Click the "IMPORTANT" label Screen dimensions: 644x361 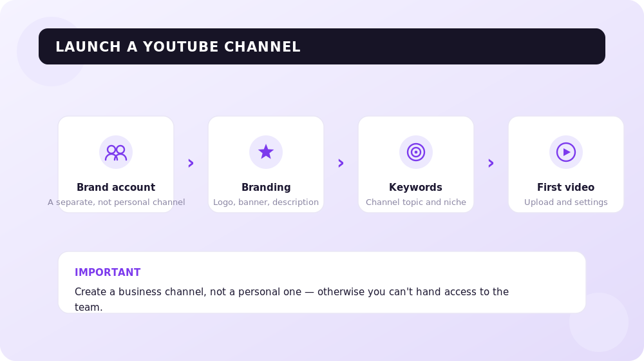coord(108,272)
